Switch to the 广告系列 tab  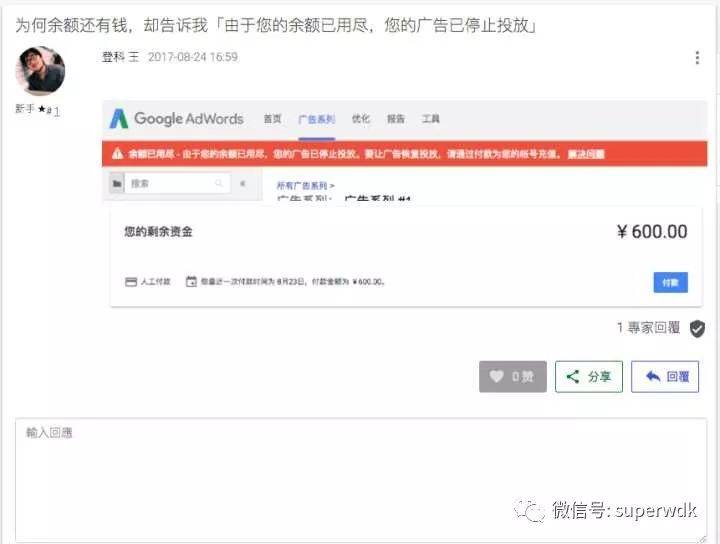[x=316, y=119]
